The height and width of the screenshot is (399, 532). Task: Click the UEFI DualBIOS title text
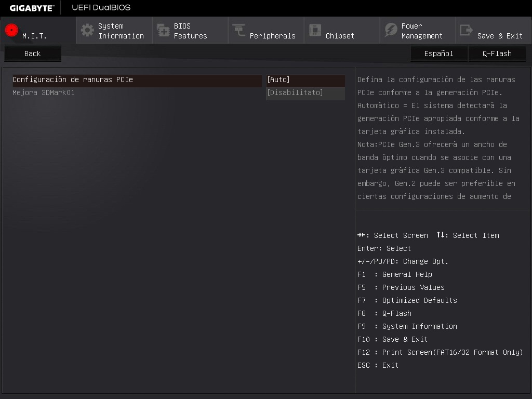click(x=101, y=8)
